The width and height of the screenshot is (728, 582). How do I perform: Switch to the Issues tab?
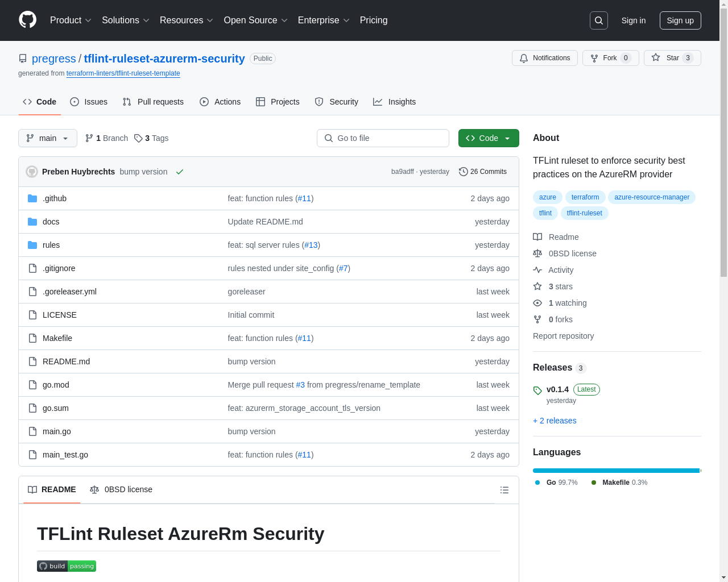89,102
